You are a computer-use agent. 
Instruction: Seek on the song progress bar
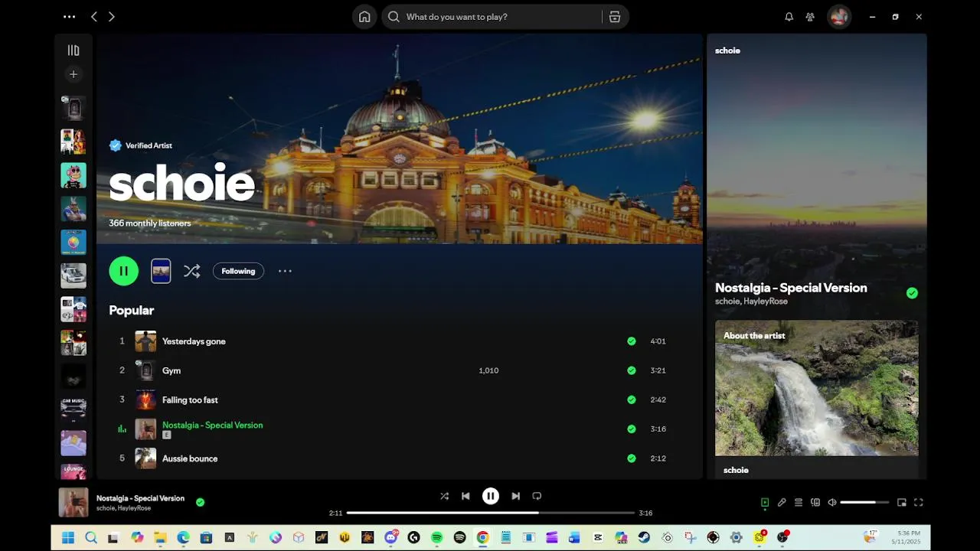tap(491, 513)
